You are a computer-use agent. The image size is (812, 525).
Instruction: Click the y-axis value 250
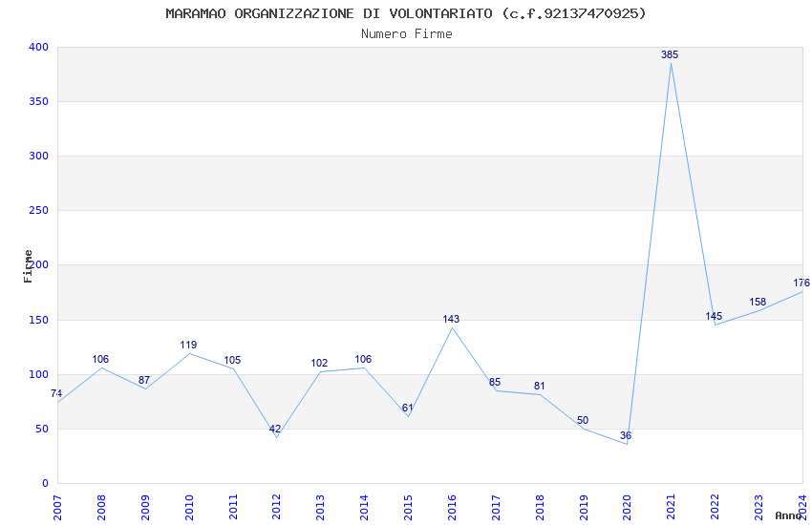(x=39, y=211)
